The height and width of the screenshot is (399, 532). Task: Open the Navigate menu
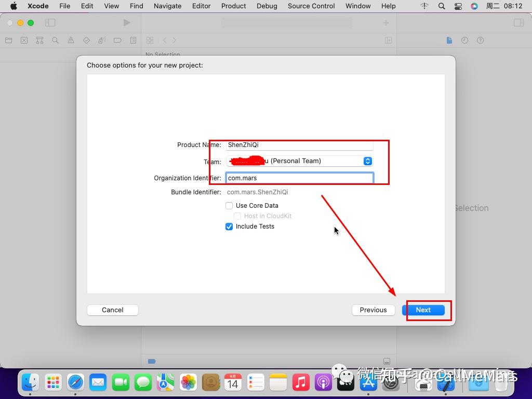(168, 6)
